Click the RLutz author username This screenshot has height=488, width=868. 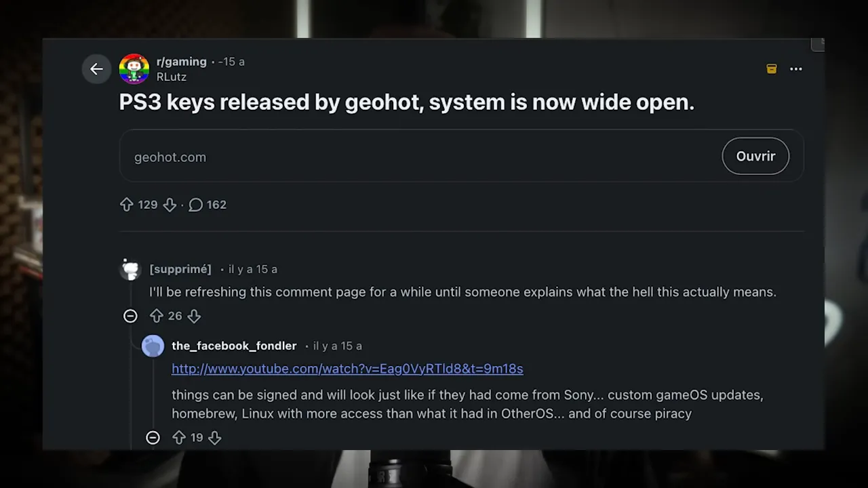point(171,77)
